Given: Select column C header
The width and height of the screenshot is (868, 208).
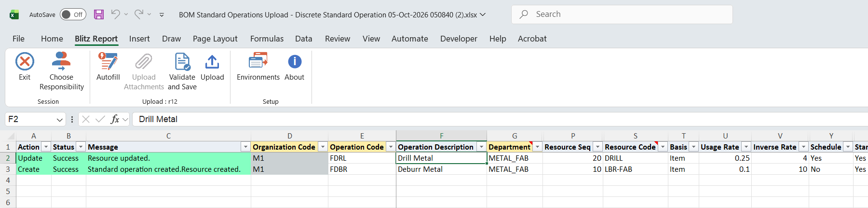Looking at the screenshot, I should tap(168, 136).
